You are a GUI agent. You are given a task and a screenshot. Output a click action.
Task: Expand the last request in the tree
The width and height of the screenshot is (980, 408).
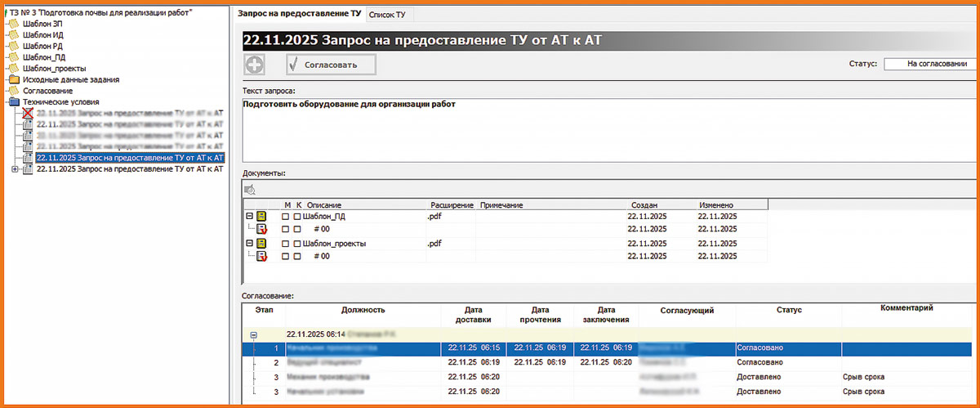point(16,169)
